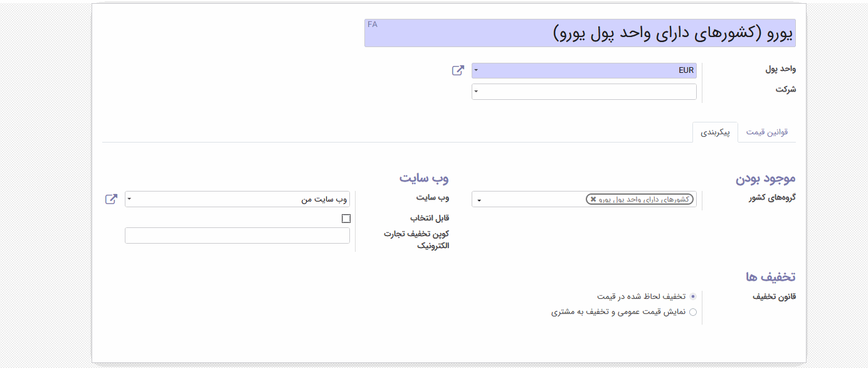Expand the وب سایت من dropdown
This screenshot has height=368, width=868.
(x=129, y=199)
